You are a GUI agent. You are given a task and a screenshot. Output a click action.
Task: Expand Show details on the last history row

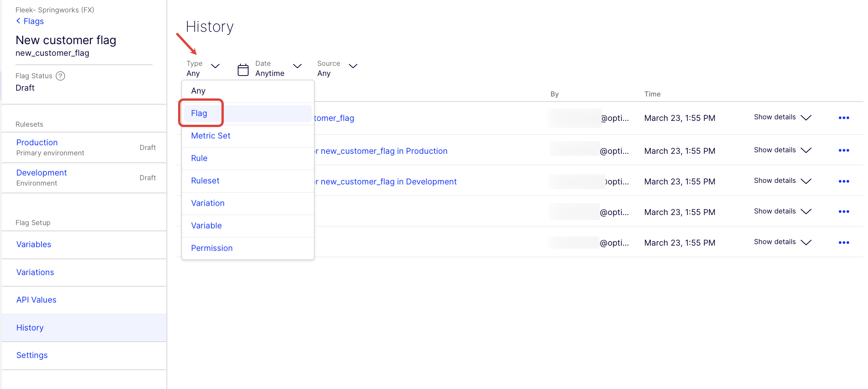click(x=782, y=242)
